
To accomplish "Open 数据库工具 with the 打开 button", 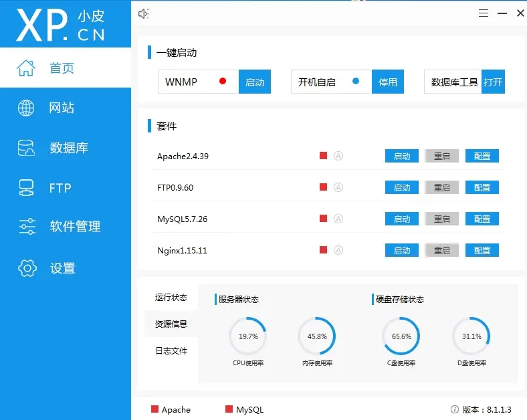I will tap(493, 82).
